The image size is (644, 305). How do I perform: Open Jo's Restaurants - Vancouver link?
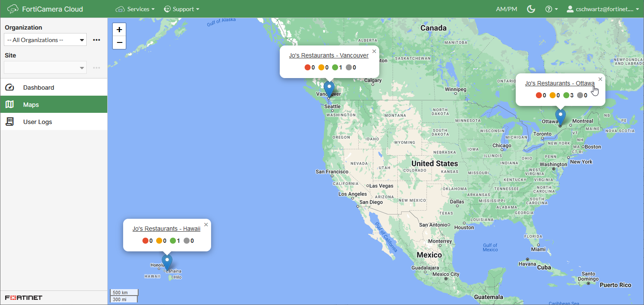pos(329,55)
